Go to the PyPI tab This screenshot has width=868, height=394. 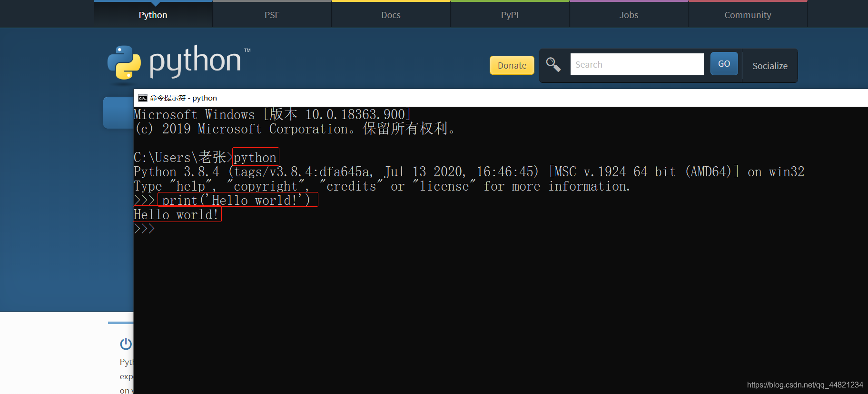510,15
